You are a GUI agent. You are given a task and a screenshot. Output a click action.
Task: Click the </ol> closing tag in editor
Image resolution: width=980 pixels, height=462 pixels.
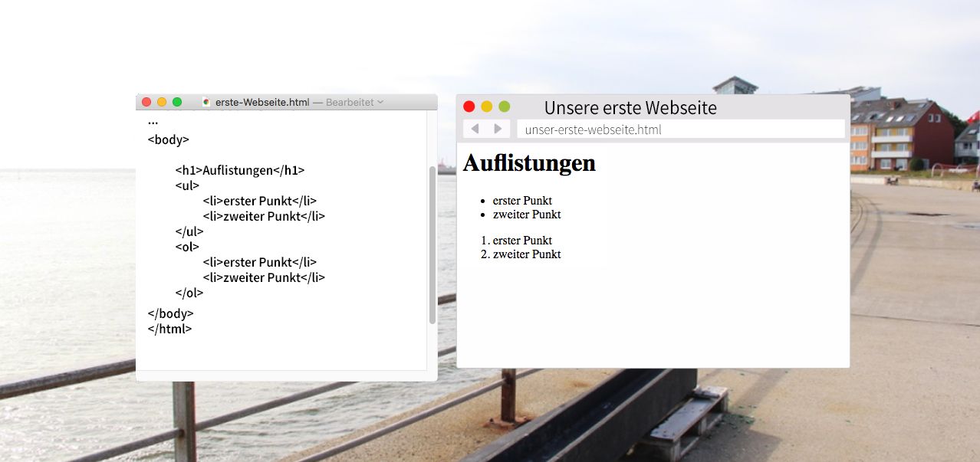[x=189, y=293]
